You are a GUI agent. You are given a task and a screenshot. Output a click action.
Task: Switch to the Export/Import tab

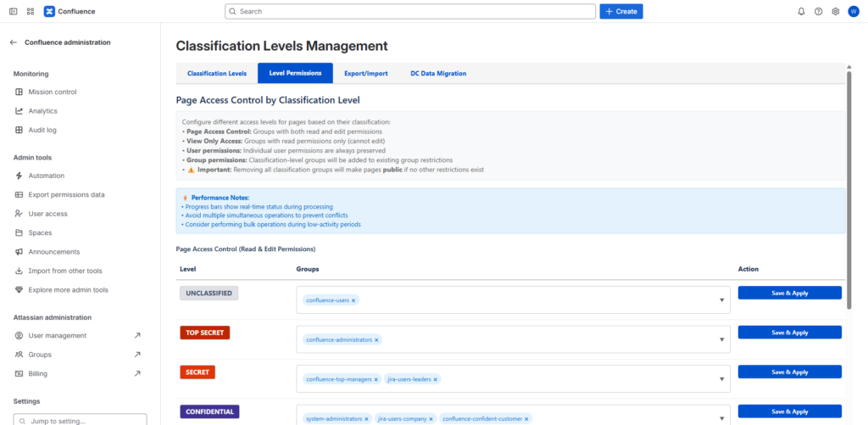pyautogui.click(x=365, y=74)
